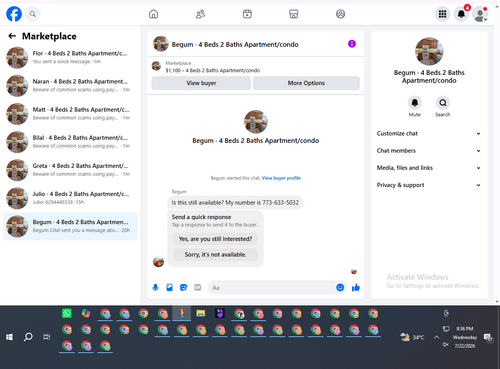Open emoji picker in message box
The image size is (500, 369).
click(340, 287)
